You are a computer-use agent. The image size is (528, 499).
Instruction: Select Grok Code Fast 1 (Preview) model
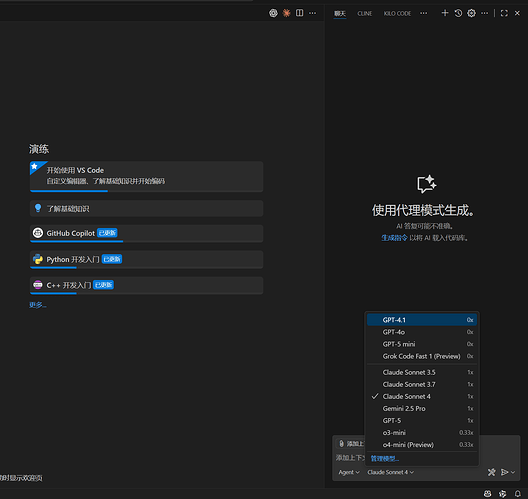pyautogui.click(x=422, y=356)
